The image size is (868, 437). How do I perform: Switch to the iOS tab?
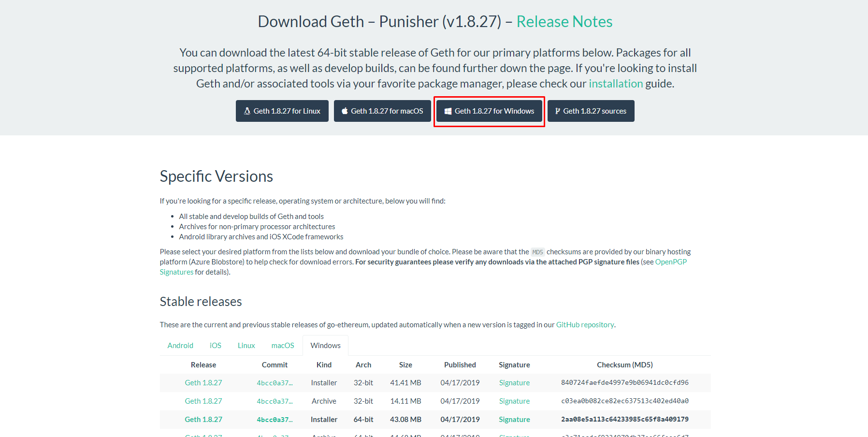[x=216, y=346]
